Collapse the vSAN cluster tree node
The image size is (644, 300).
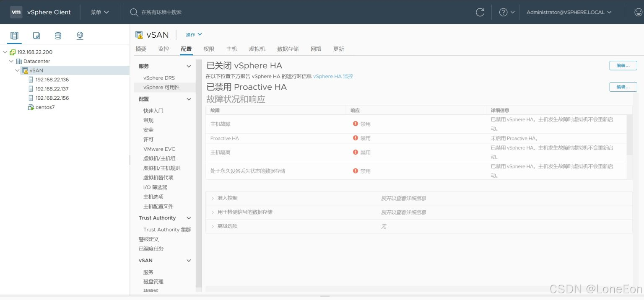(18, 70)
